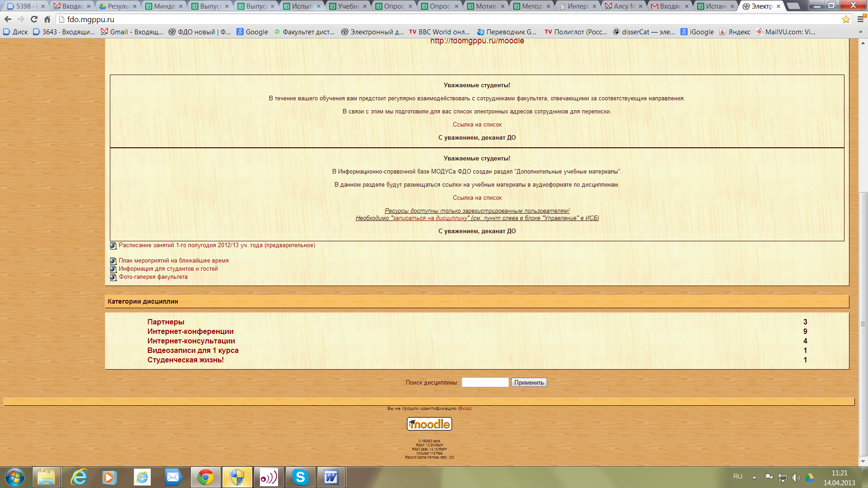Viewport: 868px width, 488px height.
Task: Open the Расписание занятий 2012/13 link
Action: pos(217,245)
